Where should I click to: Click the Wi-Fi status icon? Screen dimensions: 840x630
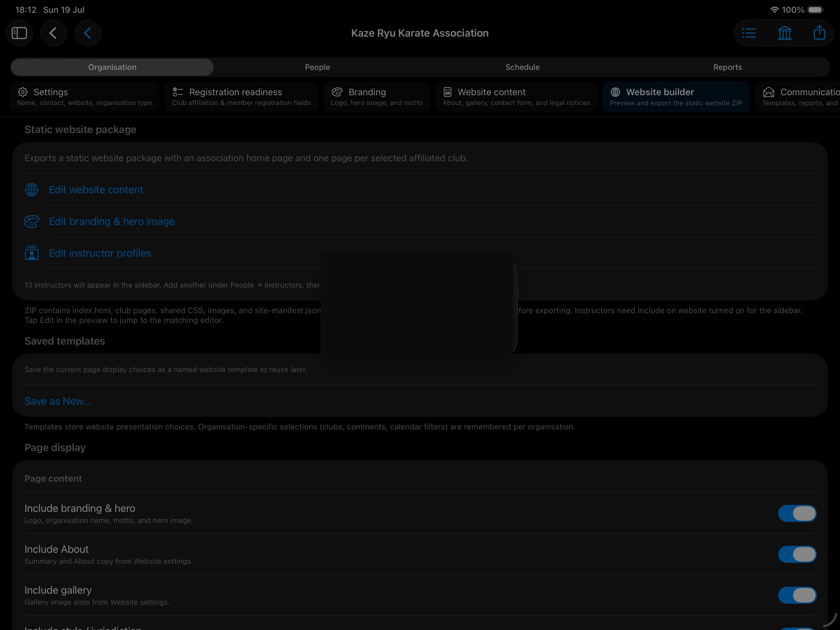(x=774, y=10)
